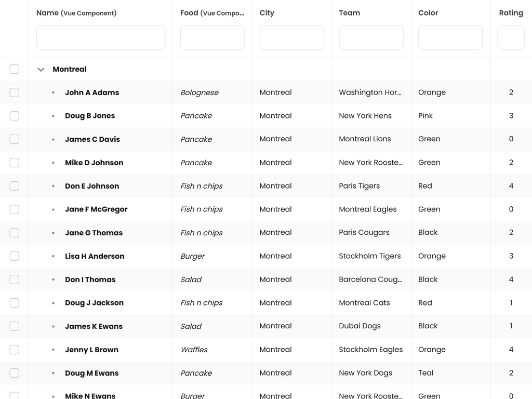The image size is (532, 399).
Task: Click the City column header
Action: [x=267, y=13]
